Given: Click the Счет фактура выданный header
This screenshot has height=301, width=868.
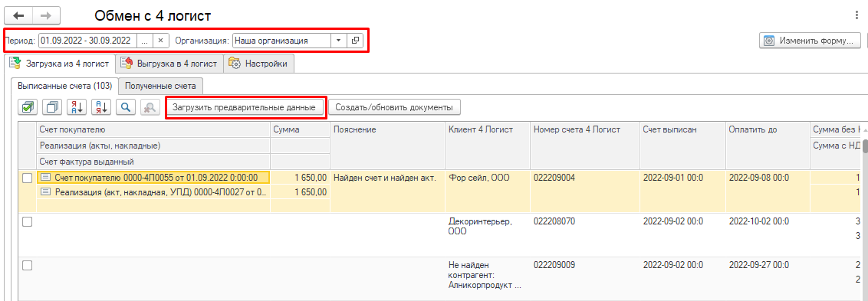Looking at the screenshot, I should [153, 162].
